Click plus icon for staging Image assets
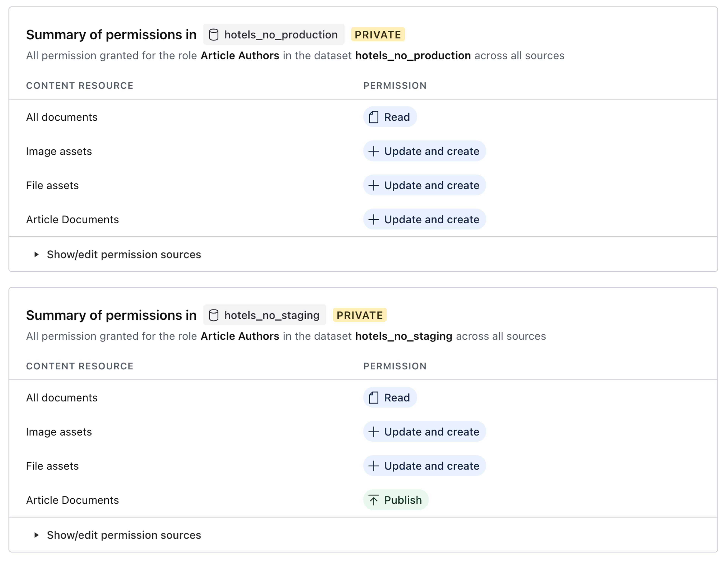The height and width of the screenshot is (562, 728). [374, 432]
